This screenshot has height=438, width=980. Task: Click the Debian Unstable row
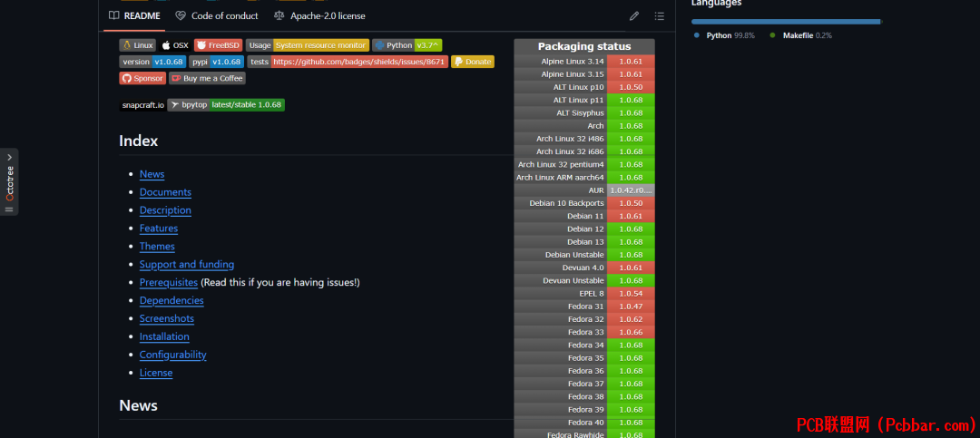tap(584, 255)
